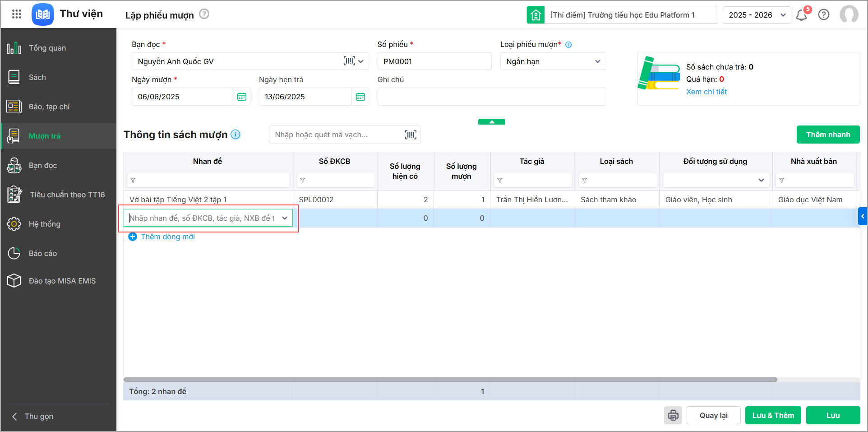Click the print icon button
868x432 pixels.
pyautogui.click(x=673, y=415)
